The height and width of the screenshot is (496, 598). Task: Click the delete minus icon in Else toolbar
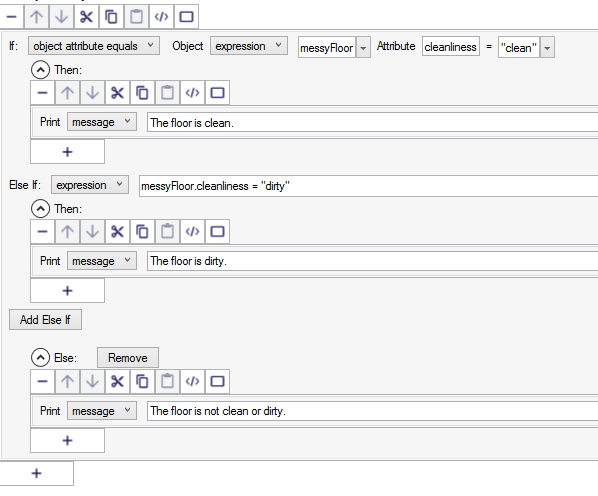pyautogui.click(x=43, y=381)
